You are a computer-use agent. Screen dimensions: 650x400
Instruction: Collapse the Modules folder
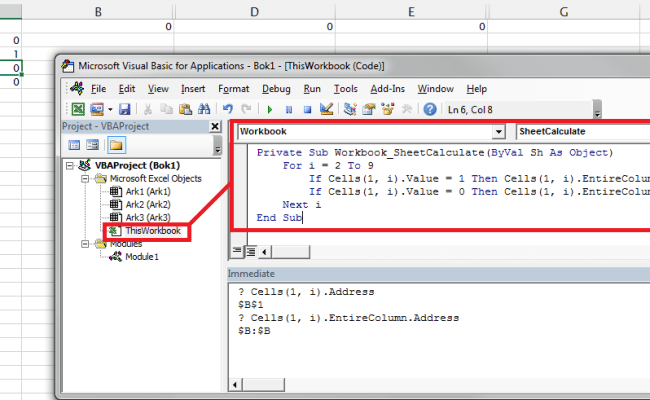point(85,244)
